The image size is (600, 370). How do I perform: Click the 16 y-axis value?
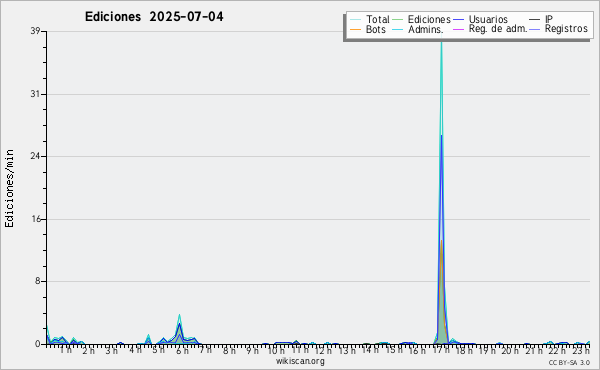36,219
